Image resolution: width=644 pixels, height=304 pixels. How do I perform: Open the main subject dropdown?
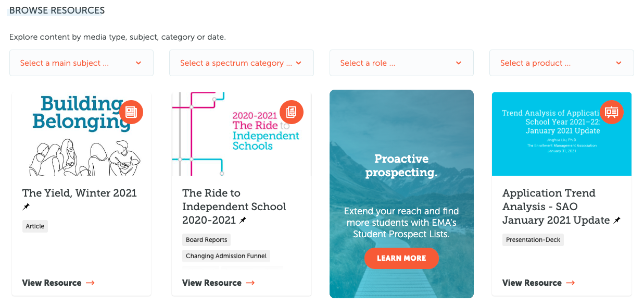tap(81, 63)
